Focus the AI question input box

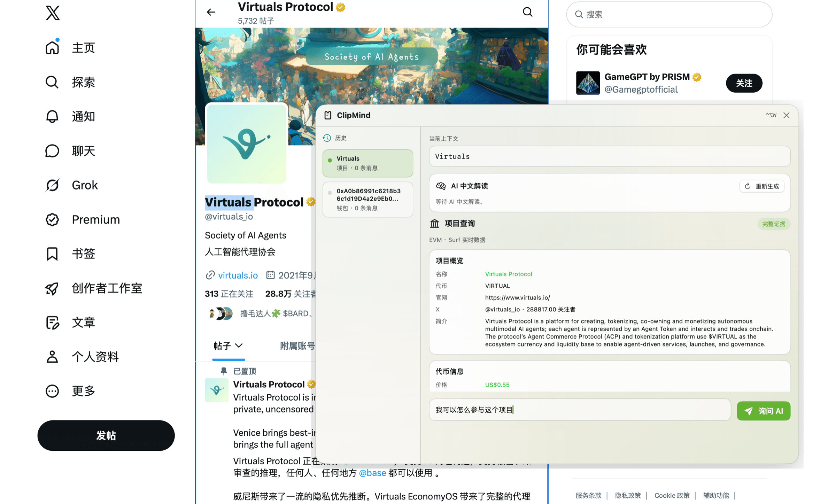point(580,410)
